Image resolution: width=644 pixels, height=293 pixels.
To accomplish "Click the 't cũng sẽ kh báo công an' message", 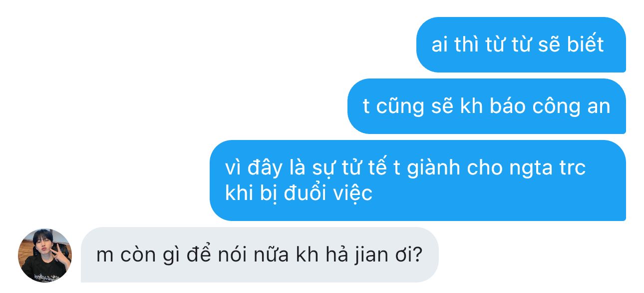I will click(486, 106).
